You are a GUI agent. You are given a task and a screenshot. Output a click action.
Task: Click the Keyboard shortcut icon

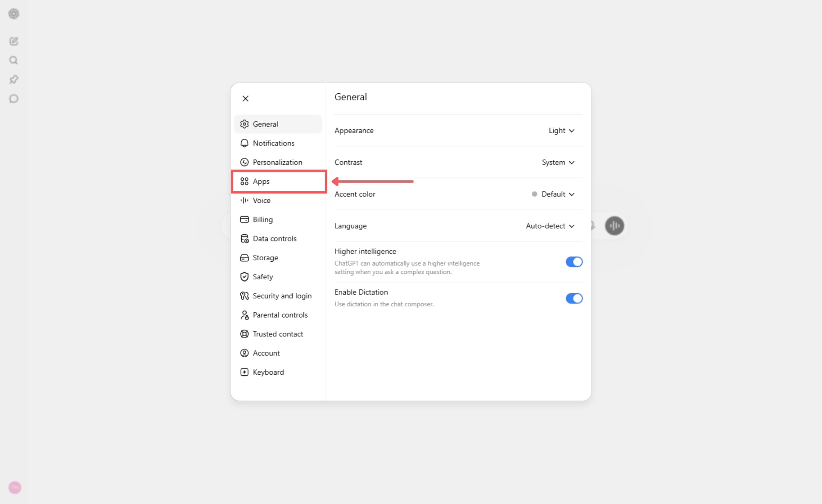click(244, 372)
